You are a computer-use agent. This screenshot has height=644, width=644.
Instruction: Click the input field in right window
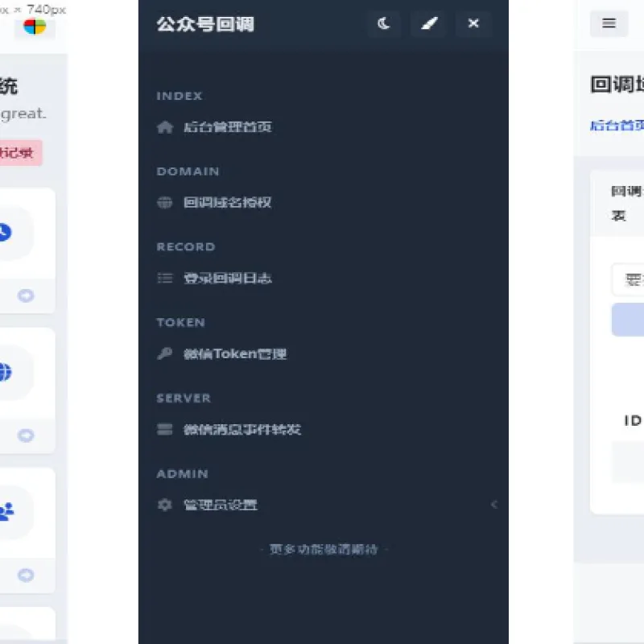coord(628,280)
